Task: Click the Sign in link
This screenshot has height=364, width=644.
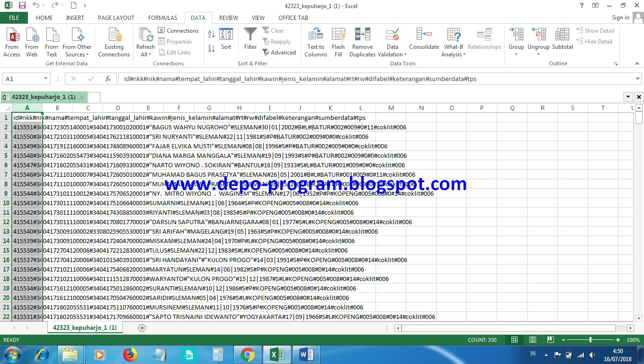Action: pos(620,18)
